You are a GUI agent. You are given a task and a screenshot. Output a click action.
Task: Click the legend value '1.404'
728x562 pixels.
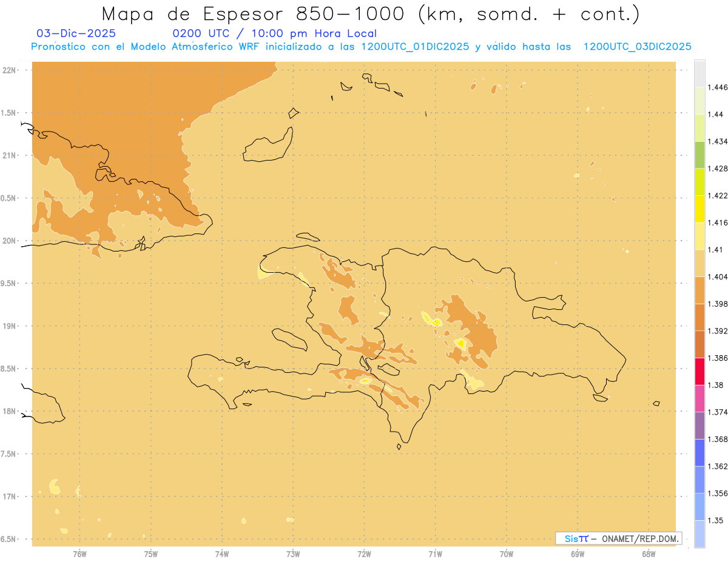click(x=718, y=276)
